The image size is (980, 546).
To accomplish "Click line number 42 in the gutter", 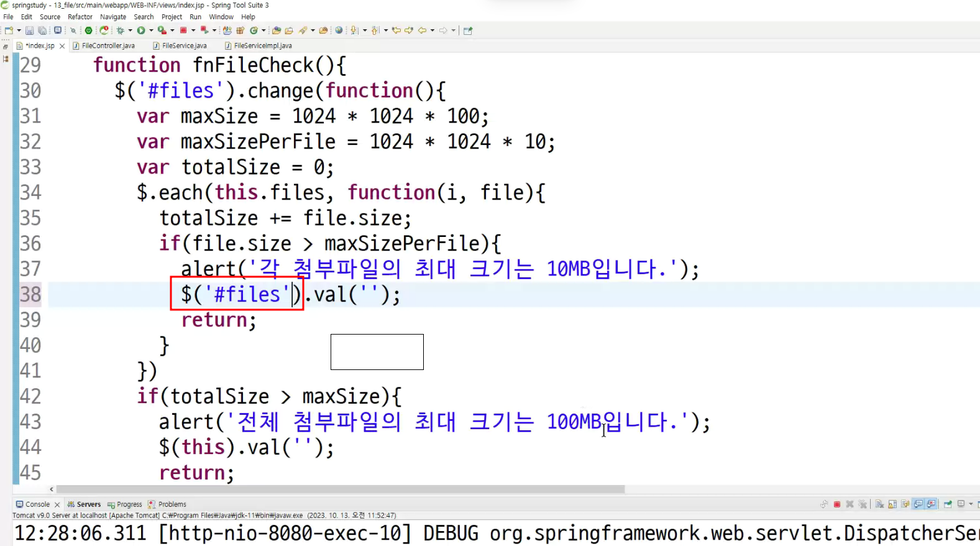I will point(30,396).
